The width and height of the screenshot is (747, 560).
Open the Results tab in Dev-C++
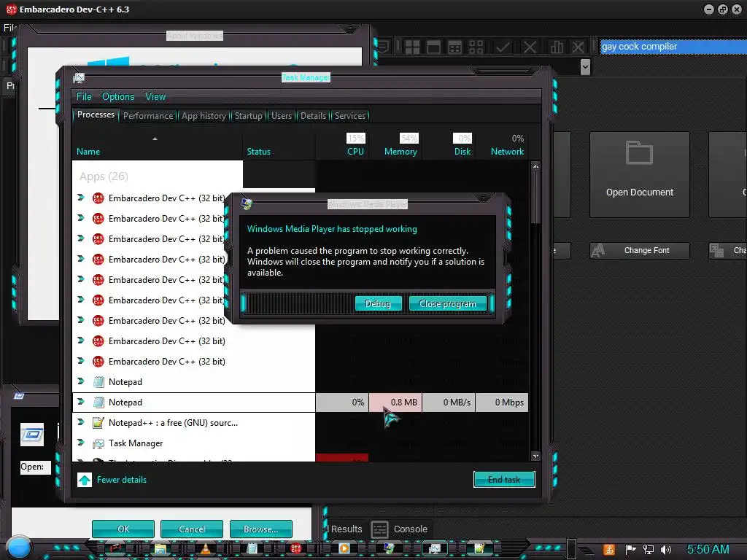[x=346, y=529]
